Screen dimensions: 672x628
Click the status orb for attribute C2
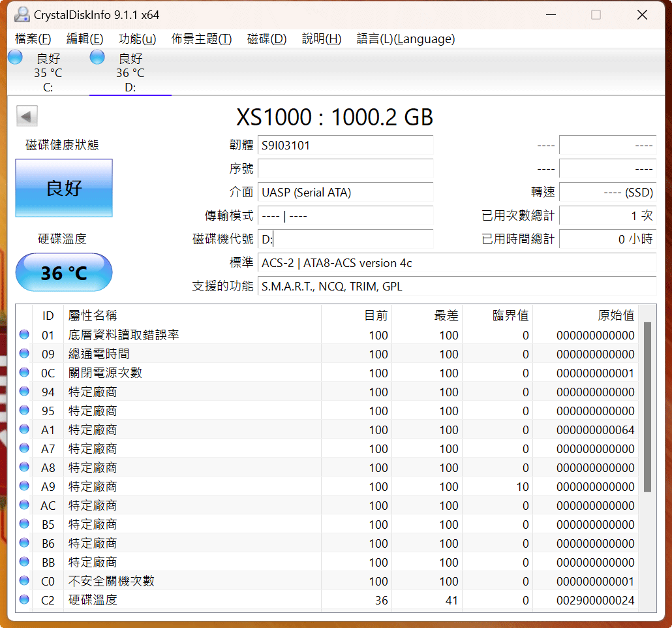click(x=24, y=599)
